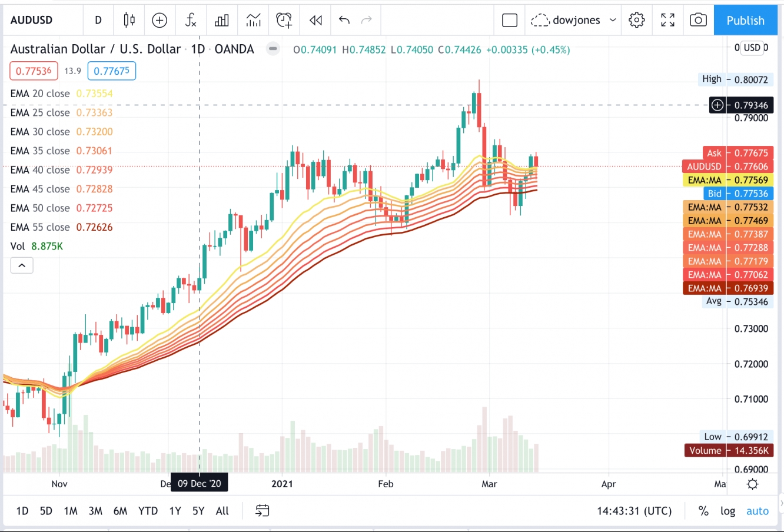Select the 1M date range
The image size is (784, 532).
(71, 511)
